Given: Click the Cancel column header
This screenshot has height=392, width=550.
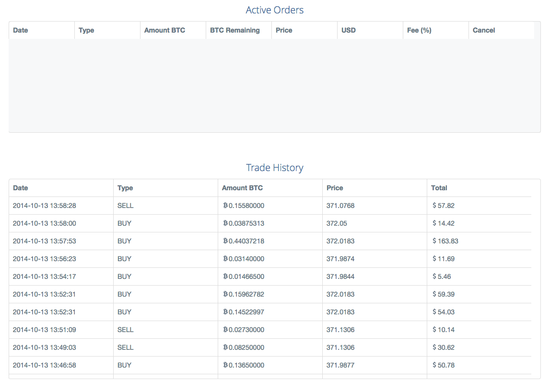Looking at the screenshot, I should [484, 30].
